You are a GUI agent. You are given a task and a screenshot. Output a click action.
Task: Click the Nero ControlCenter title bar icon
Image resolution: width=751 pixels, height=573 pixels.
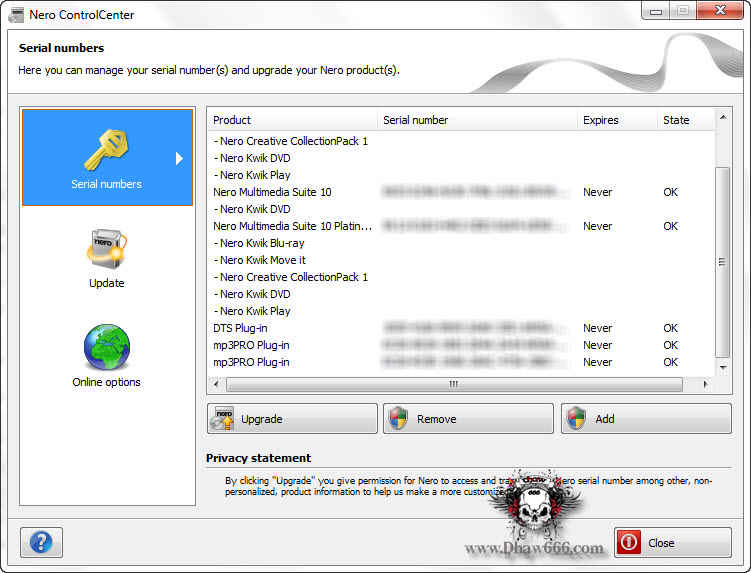(x=16, y=14)
